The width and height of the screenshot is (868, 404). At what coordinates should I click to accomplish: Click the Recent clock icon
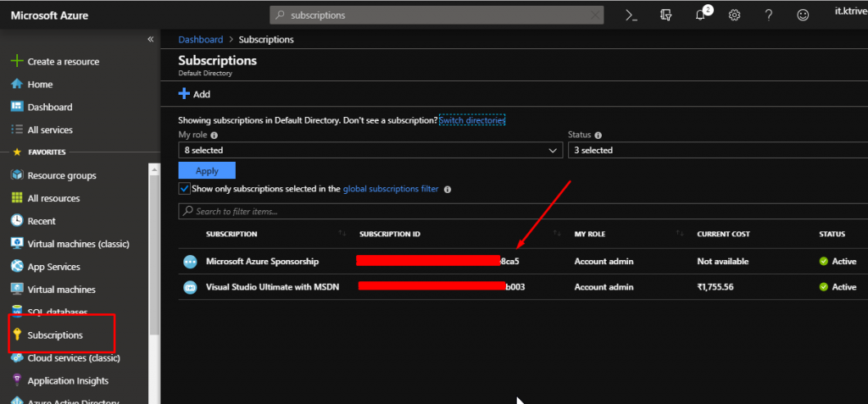pos(17,221)
